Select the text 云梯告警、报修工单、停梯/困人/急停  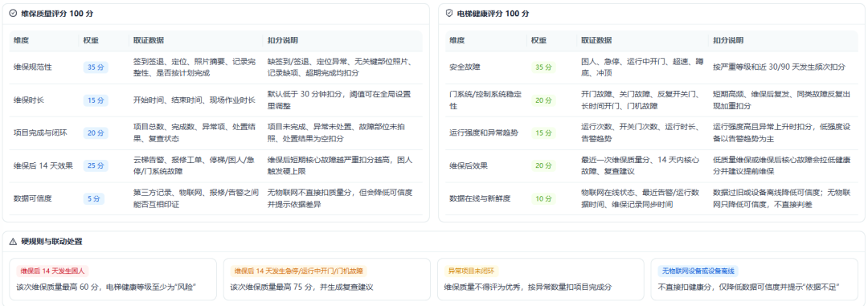click(x=194, y=165)
